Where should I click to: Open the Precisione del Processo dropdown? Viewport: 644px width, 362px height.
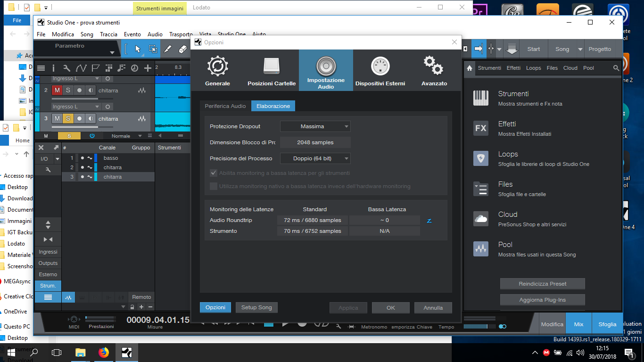point(315,159)
